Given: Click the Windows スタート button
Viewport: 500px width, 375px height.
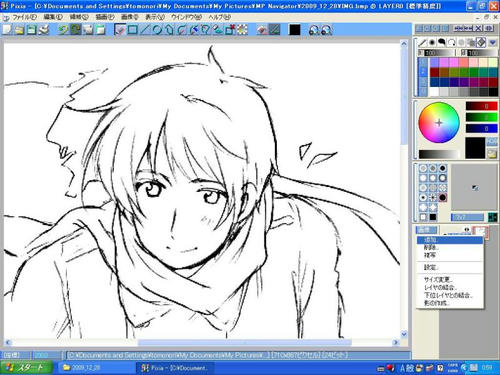Looking at the screenshot, I should point(26,368).
